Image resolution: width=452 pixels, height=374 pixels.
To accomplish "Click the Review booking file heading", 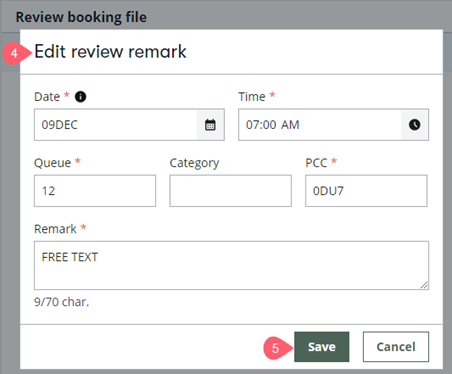I will (81, 17).
